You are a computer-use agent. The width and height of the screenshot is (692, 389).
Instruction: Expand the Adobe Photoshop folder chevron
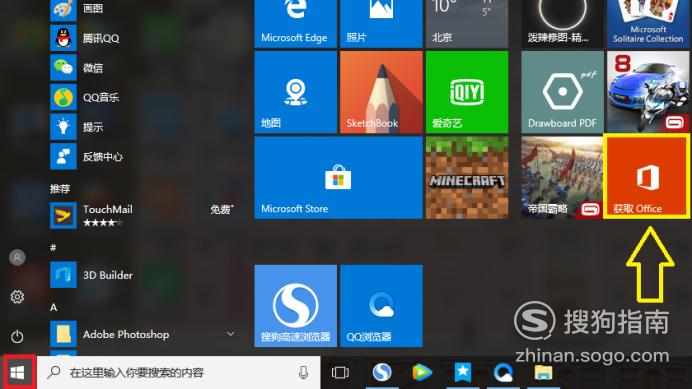(x=230, y=334)
